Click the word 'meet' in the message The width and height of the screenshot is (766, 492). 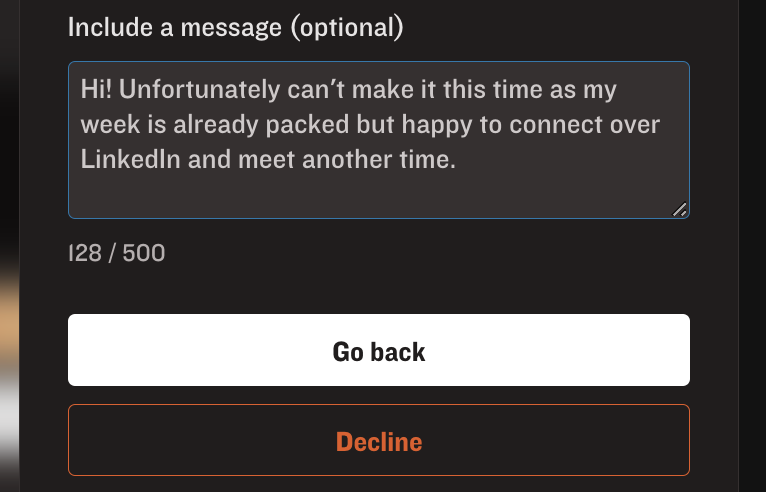pos(266,160)
